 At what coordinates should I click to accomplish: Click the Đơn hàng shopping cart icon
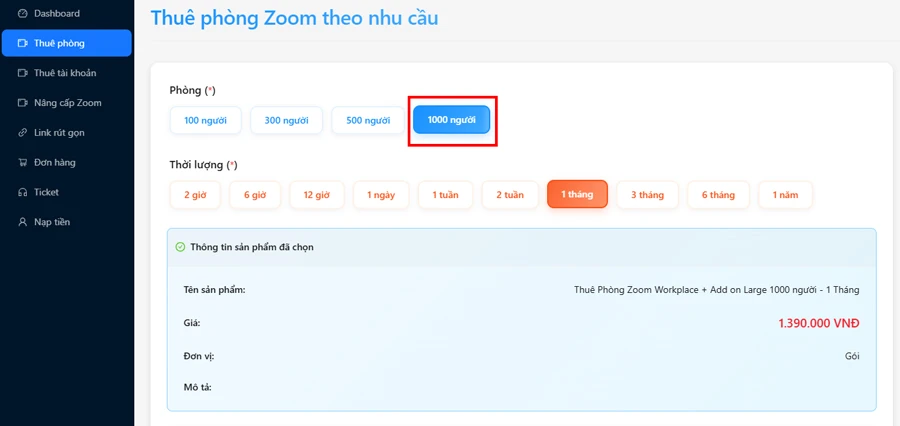tap(22, 162)
